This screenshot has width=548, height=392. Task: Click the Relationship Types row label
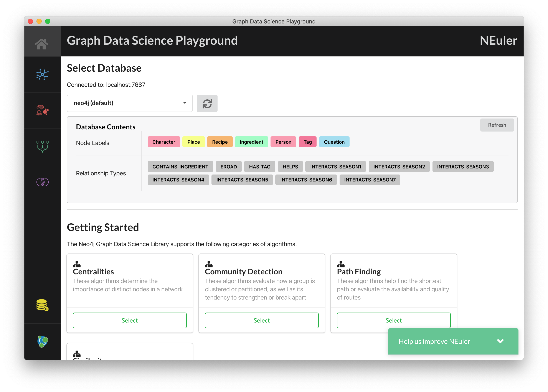click(x=101, y=173)
